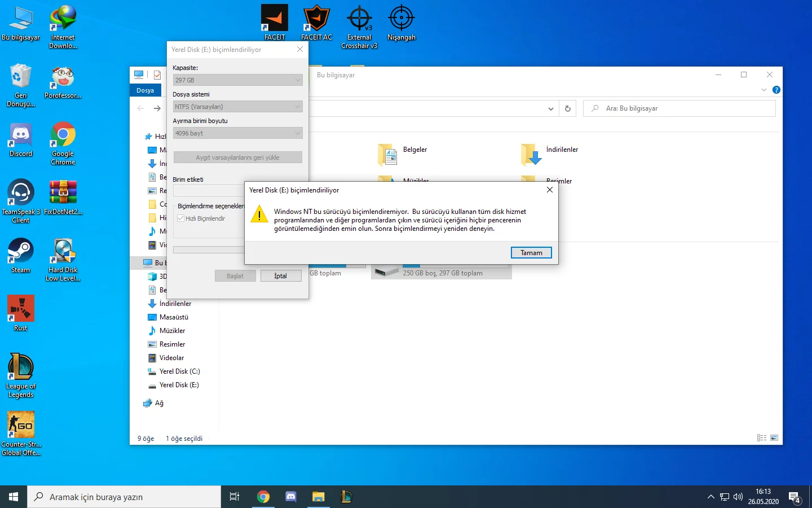Viewport: 812px width, 508px height.
Task: Open the Belgeler folder icon
Action: (388, 154)
